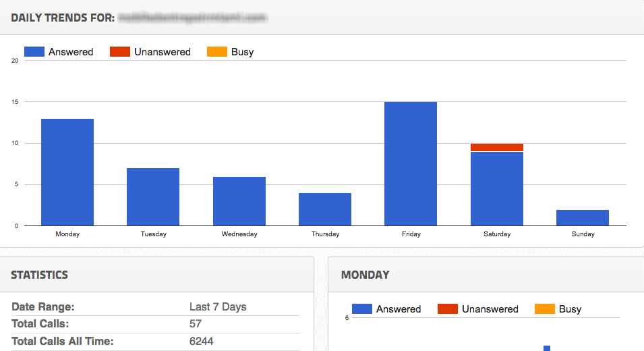The image size is (644, 351).
Task: Click the Saturday label on the chart axis
Action: pos(497,234)
